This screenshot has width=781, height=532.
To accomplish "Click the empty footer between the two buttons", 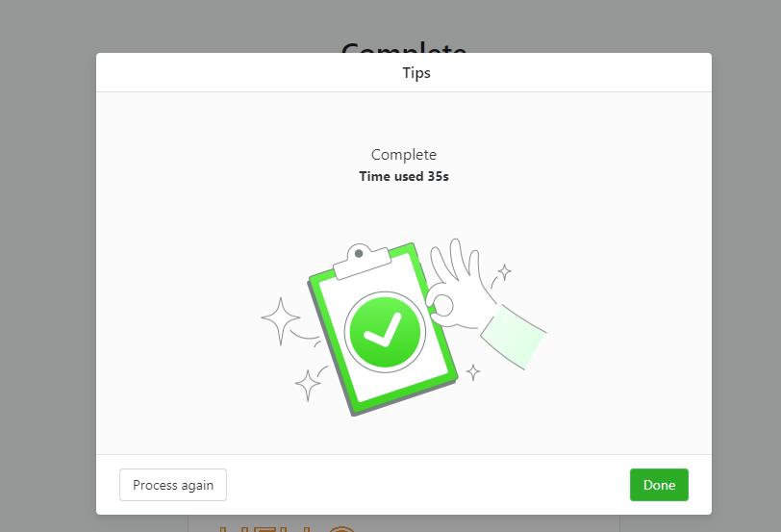I will point(428,485).
